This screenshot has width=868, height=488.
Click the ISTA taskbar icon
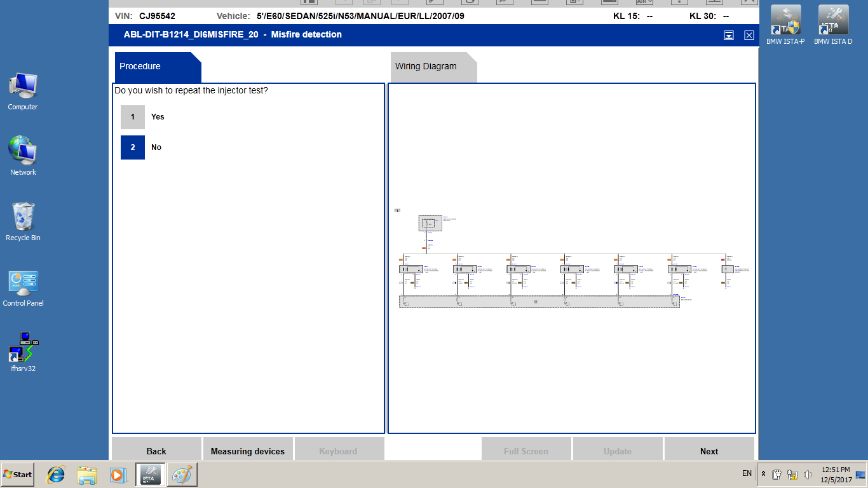coord(151,475)
